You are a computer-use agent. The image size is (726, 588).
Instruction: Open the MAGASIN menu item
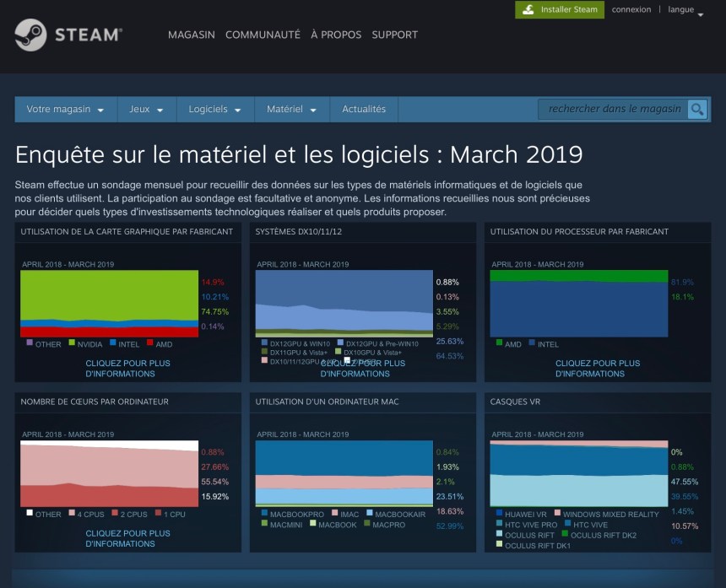pos(191,35)
